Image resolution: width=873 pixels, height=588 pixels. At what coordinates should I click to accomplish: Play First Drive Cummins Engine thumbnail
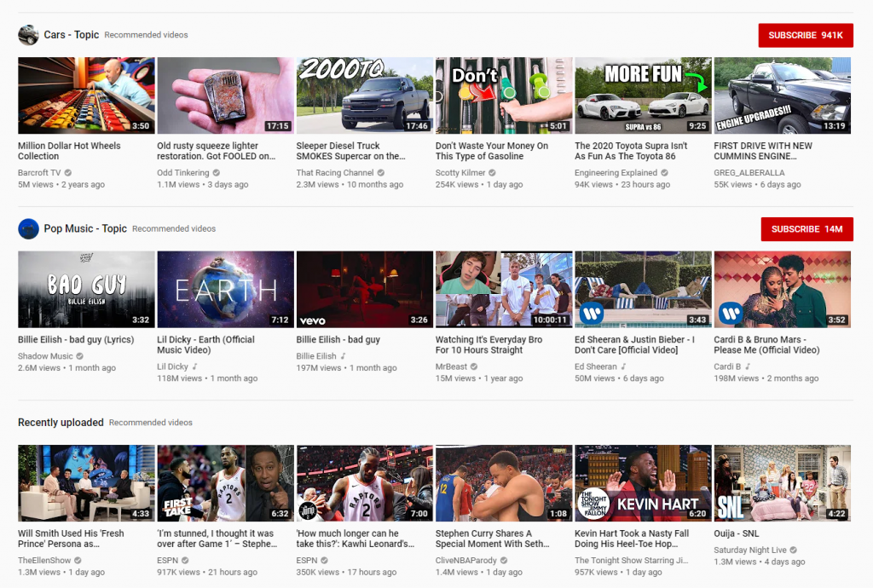click(783, 95)
